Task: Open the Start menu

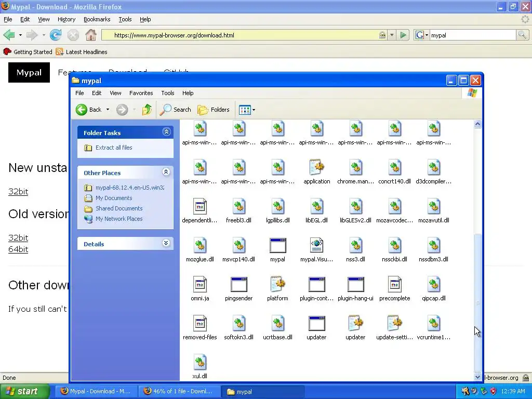Action: click(24, 391)
